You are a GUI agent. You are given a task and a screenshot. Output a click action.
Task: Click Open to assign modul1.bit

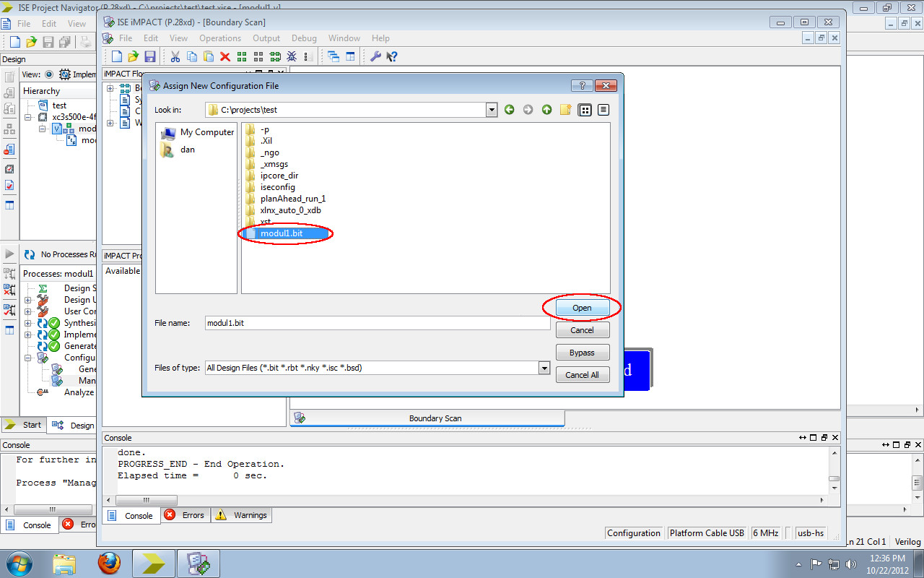[582, 307]
